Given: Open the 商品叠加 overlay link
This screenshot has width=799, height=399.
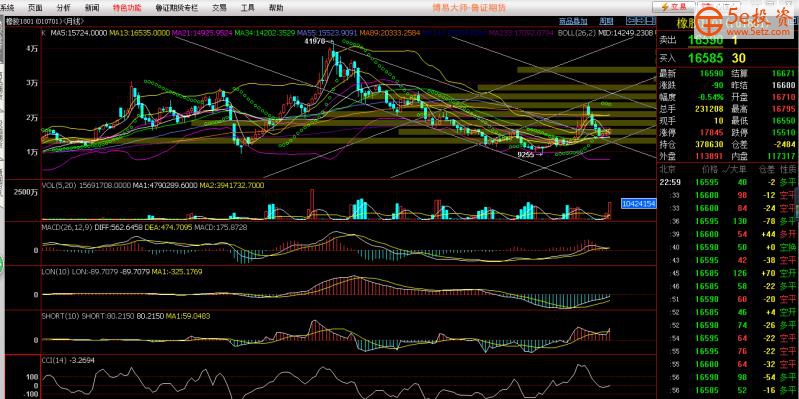Looking at the screenshot, I should click(573, 21).
